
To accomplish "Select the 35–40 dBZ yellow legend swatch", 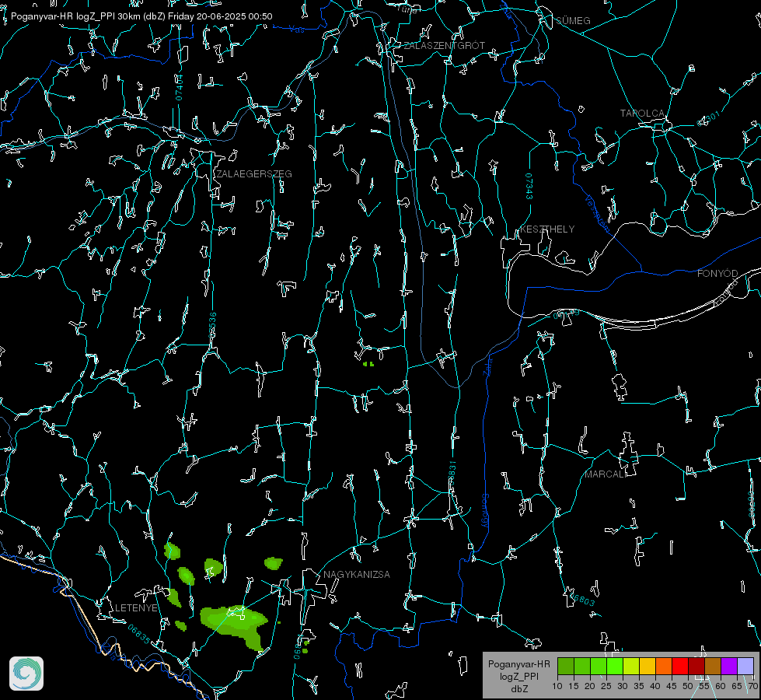I will pyautogui.click(x=648, y=666).
